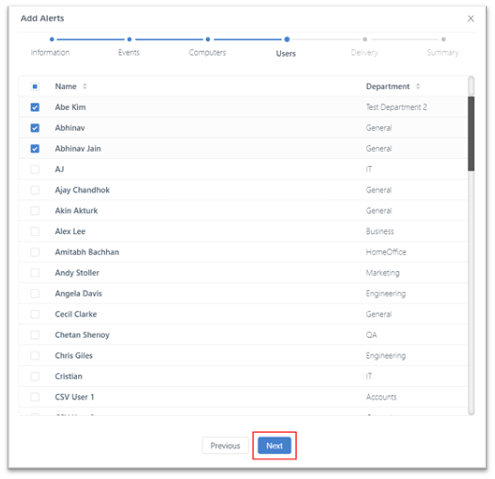
Task: Uncheck the Abe Kim checkbox
Action: [x=35, y=107]
